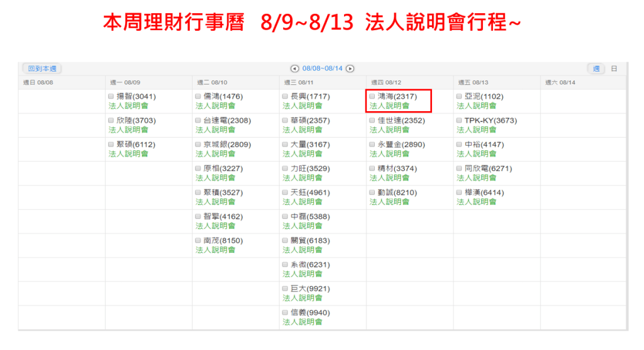
Task: Toggle the 信義(9940) checkbox
Action: point(285,313)
